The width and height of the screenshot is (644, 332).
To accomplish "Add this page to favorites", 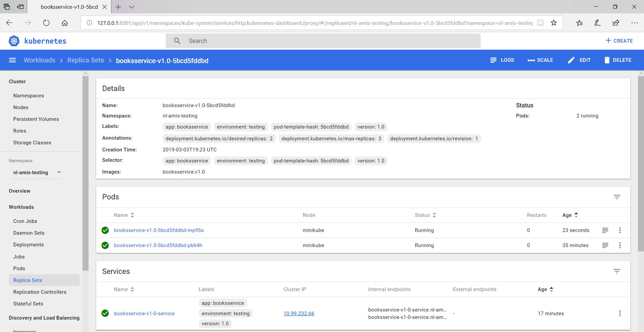I will click(554, 23).
